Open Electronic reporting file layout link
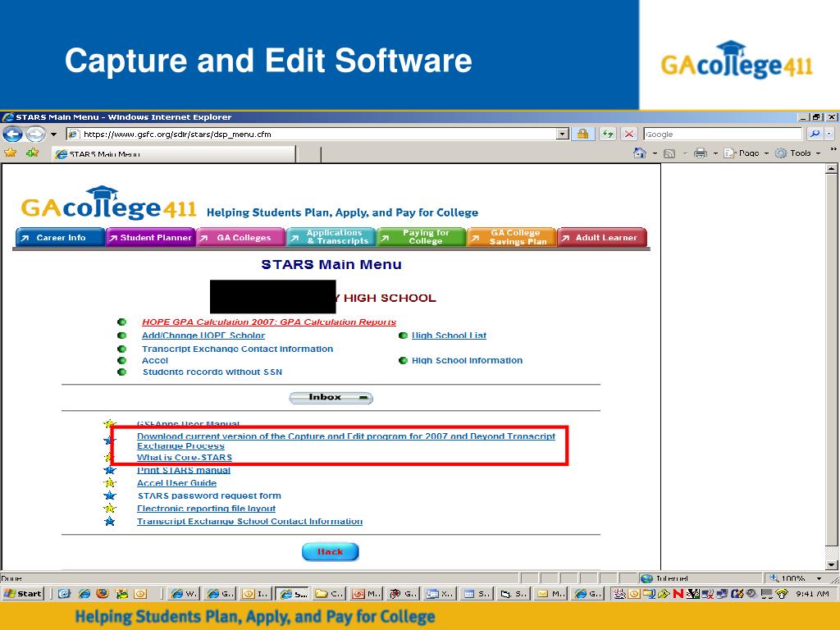This screenshot has width=840, height=630. click(x=206, y=509)
